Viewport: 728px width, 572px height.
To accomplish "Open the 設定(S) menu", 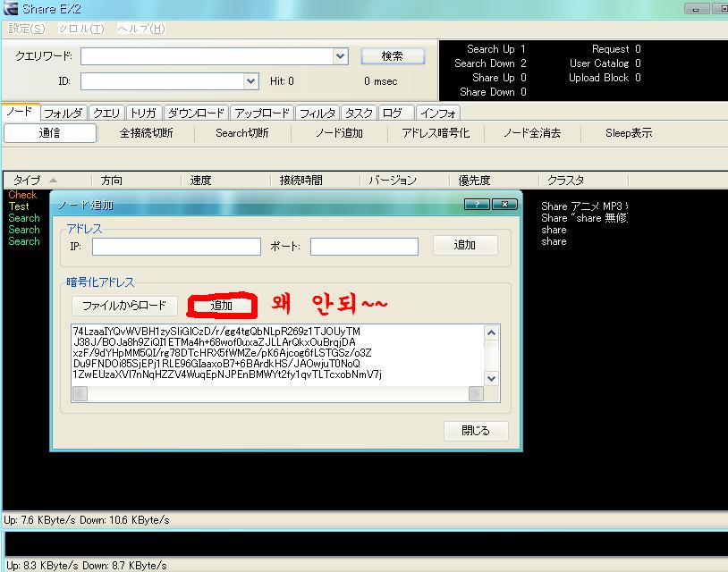I will (x=27, y=29).
